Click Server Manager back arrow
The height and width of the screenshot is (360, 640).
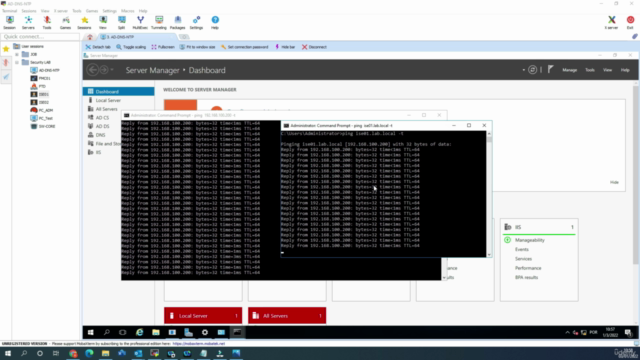(x=93, y=70)
